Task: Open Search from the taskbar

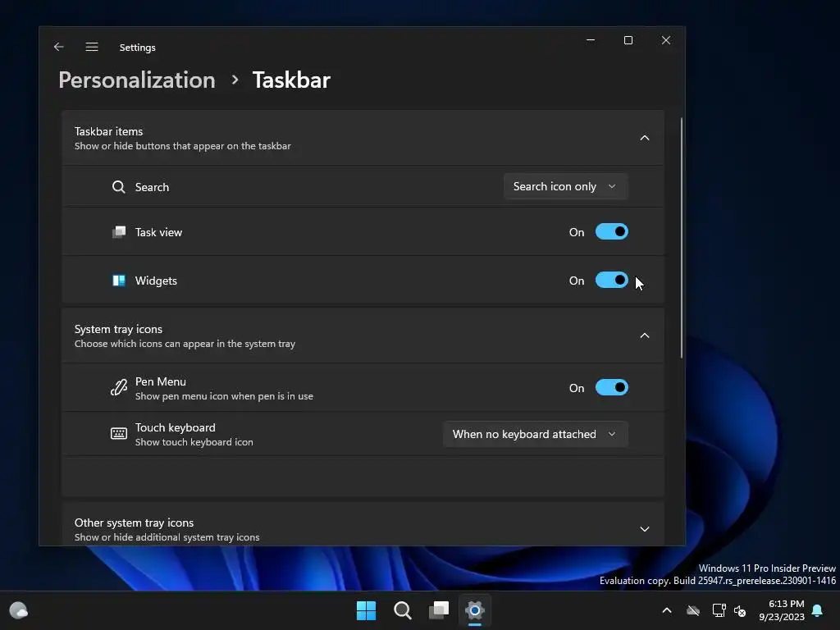Action: coord(402,610)
